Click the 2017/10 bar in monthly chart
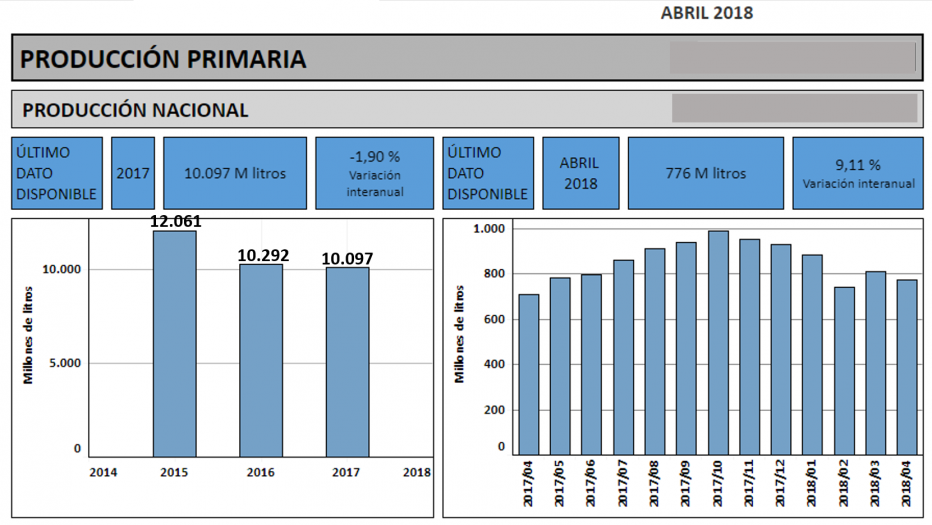The height and width of the screenshot is (525, 932). point(718,342)
